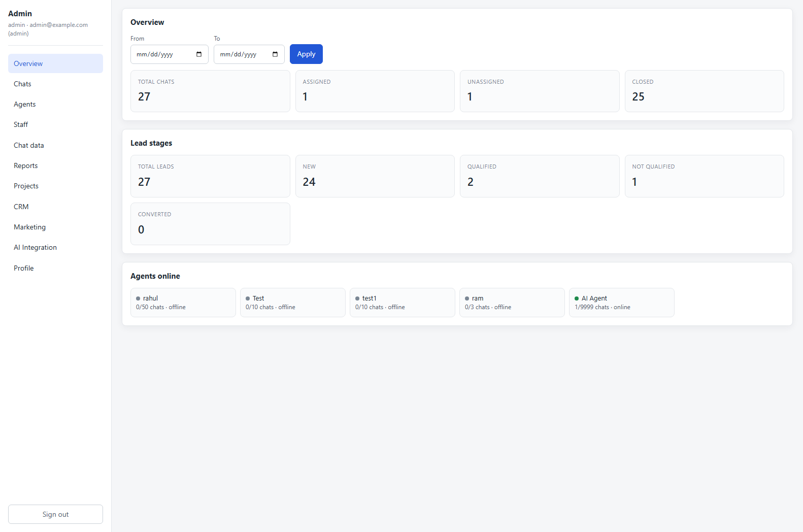Click the '0/3 chats · offline' text
The width and height of the screenshot is (803, 532).
(488, 307)
